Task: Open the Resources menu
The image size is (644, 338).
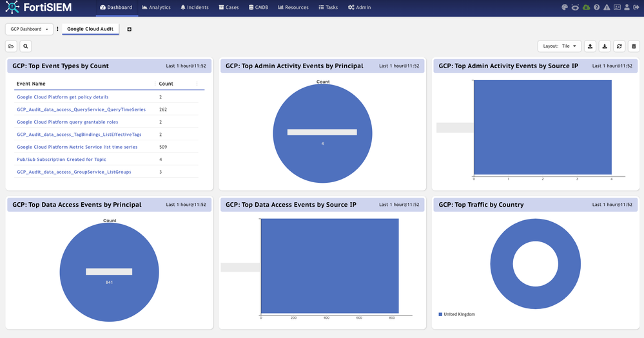Action: pyautogui.click(x=293, y=7)
